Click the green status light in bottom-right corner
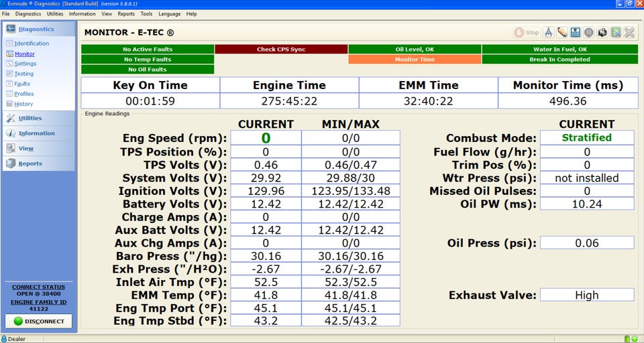 (x=634, y=339)
